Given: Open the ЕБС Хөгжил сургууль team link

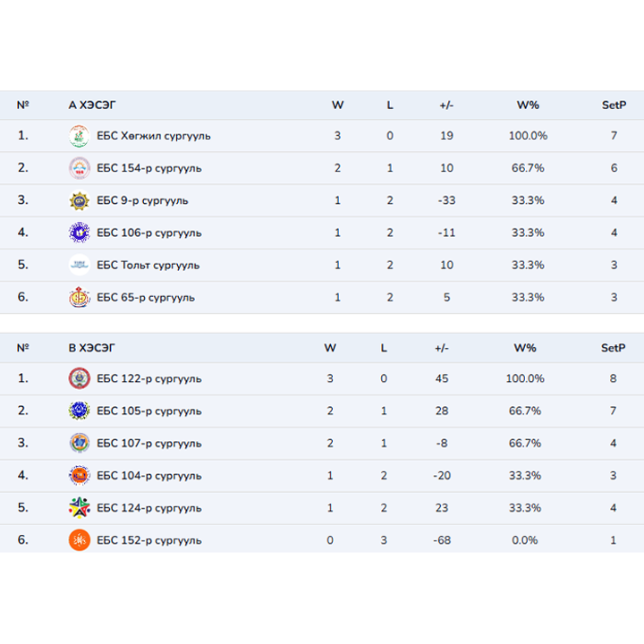Looking at the screenshot, I should pos(153,136).
